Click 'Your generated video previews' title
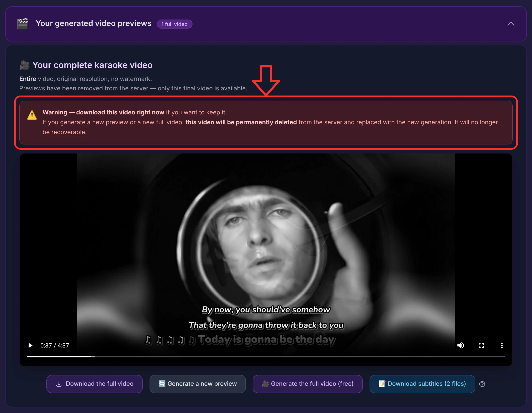 93,23
